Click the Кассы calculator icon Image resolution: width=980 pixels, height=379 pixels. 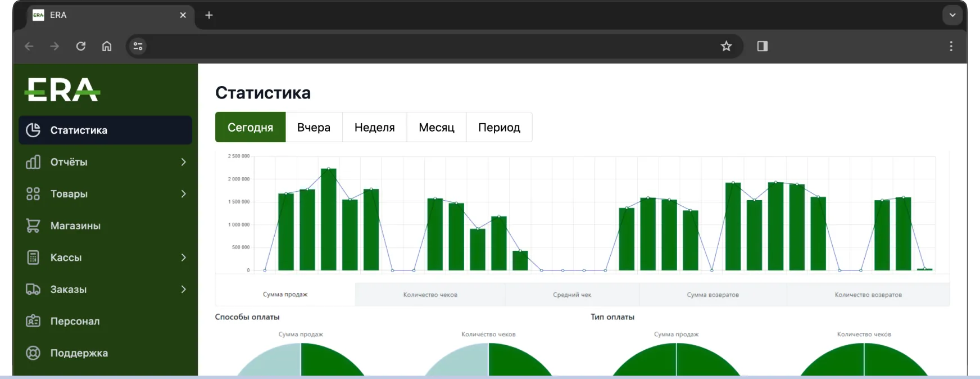pyautogui.click(x=33, y=258)
